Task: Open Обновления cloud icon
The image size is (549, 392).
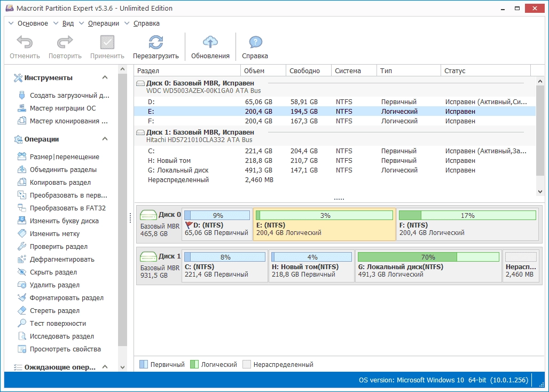Action: (210, 42)
